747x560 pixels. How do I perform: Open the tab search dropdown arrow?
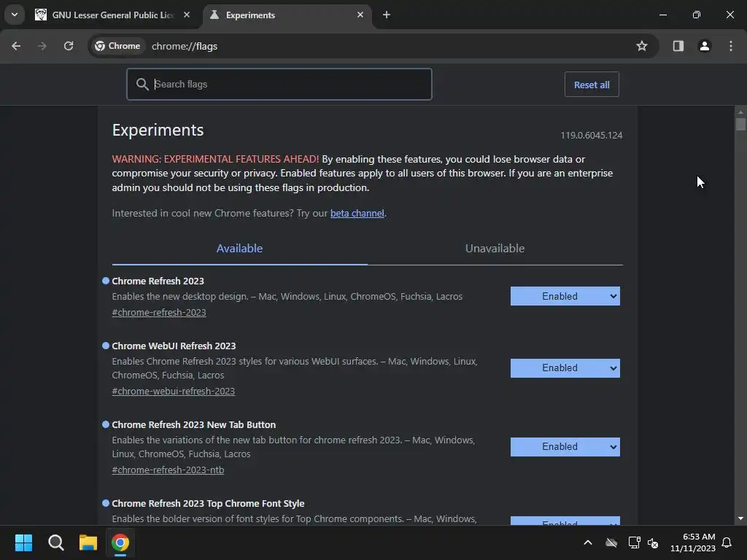tap(15, 15)
